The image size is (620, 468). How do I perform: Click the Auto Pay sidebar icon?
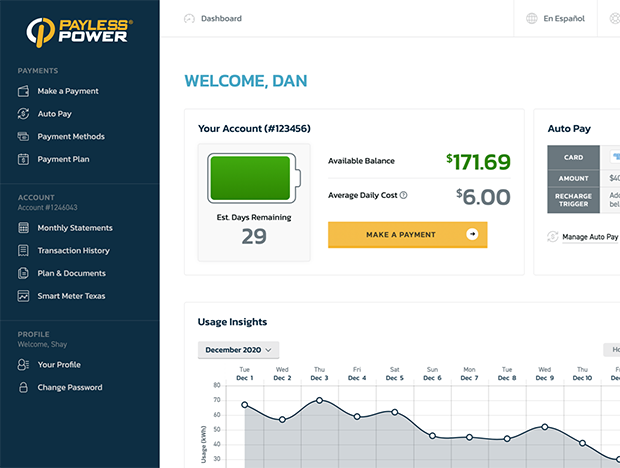(23, 114)
